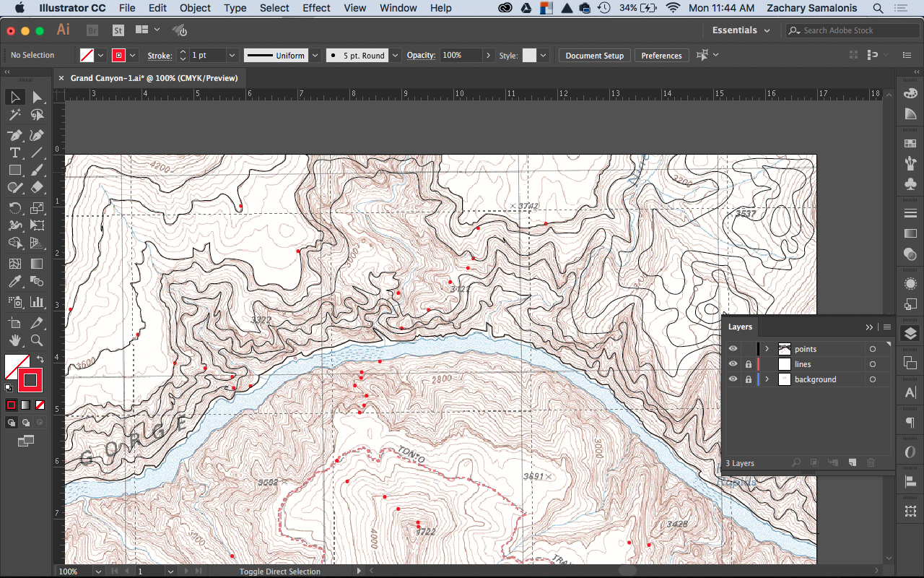Unlock the background layer
924x578 pixels.
pyautogui.click(x=749, y=379)
